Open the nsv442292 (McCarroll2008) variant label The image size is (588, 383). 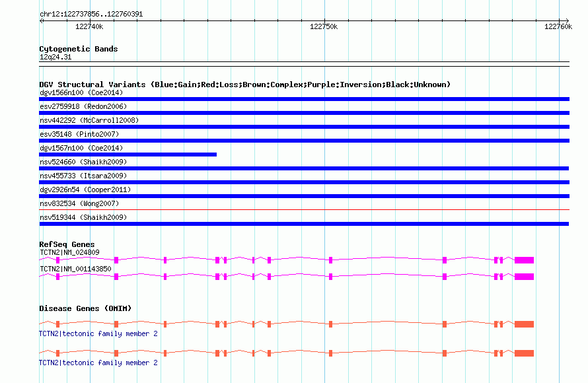point(89,120)
